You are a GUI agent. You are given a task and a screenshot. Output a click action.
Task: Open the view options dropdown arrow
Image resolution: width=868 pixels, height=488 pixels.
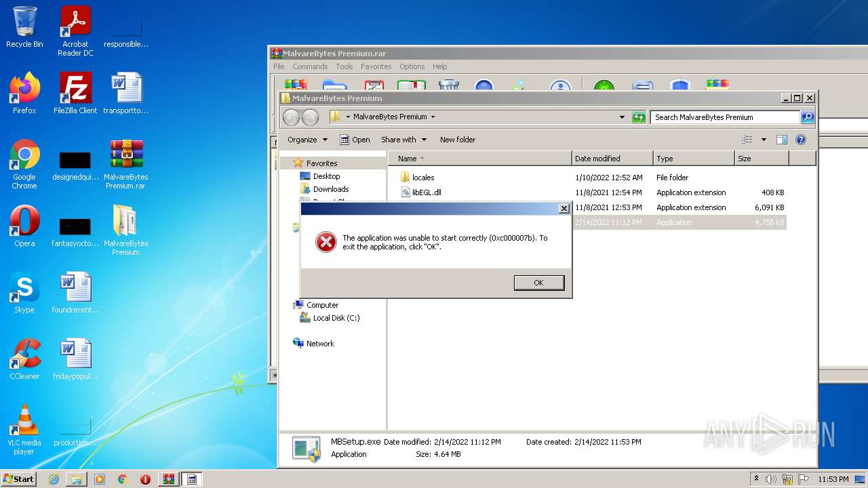764,140
